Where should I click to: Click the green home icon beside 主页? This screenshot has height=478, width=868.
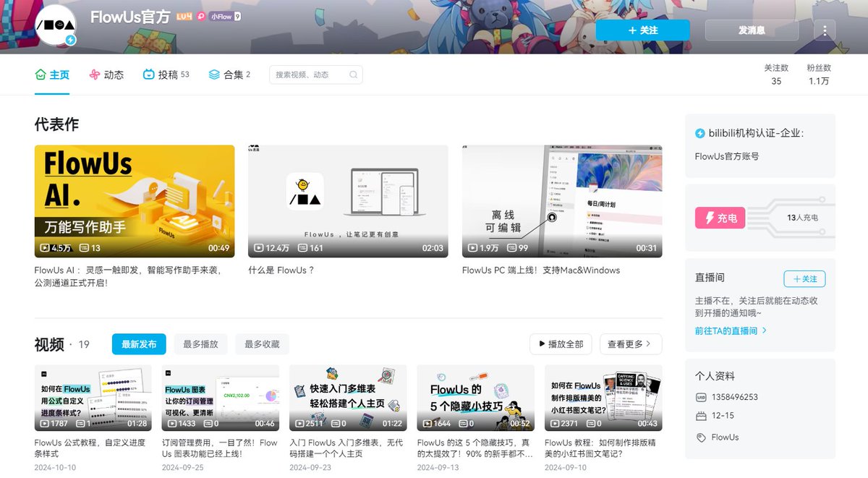pos(40,74)
